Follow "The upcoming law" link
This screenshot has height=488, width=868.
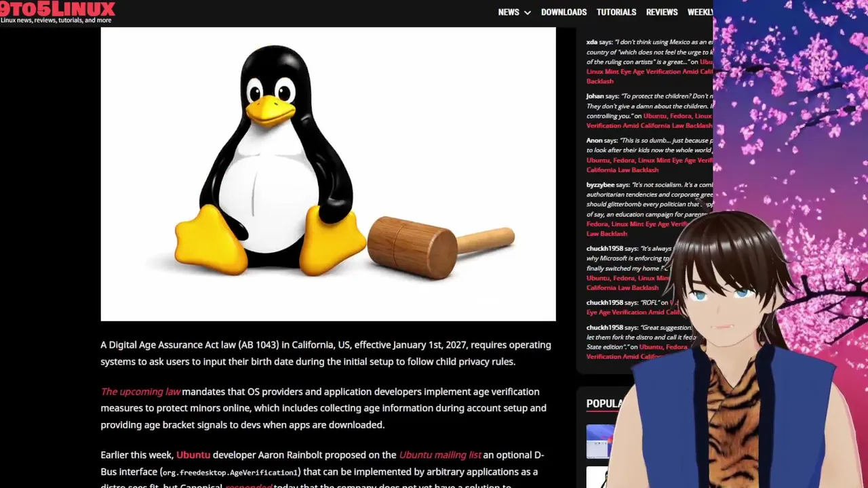pos(140,392)
